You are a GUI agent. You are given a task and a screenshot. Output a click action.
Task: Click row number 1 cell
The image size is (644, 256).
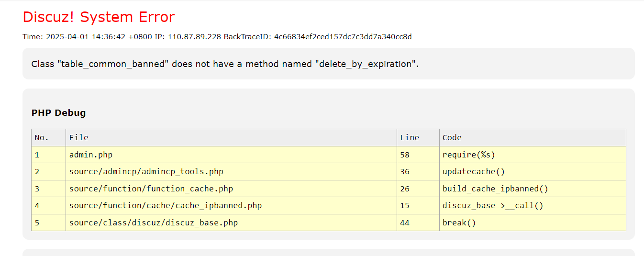pos(49,155)
